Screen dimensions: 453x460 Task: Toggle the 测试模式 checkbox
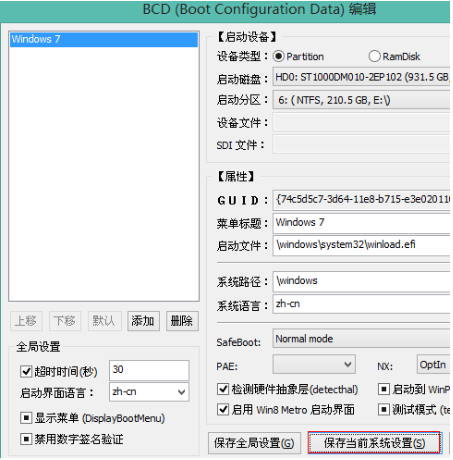[384, 409]
